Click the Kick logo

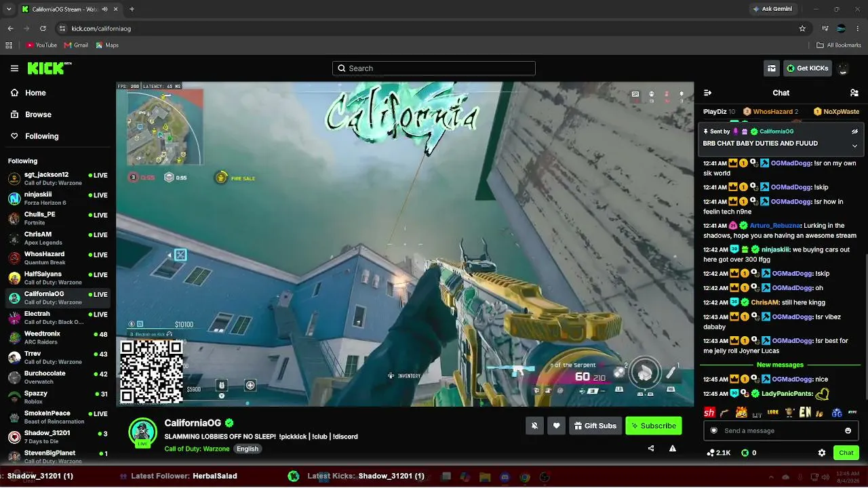50,68
